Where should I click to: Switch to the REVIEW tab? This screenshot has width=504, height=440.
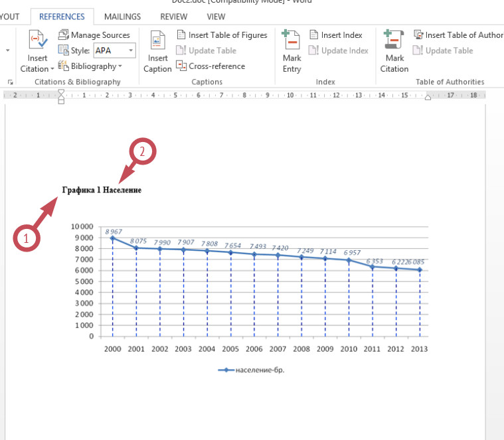(x=173, y=17)
